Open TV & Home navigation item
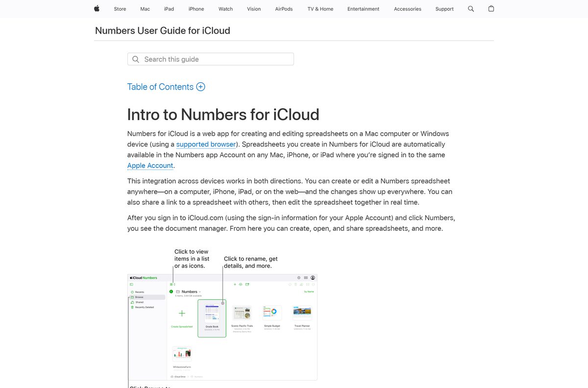Viewport: 588px width, 388px height. pyautogui.click(x=320, y=9)
